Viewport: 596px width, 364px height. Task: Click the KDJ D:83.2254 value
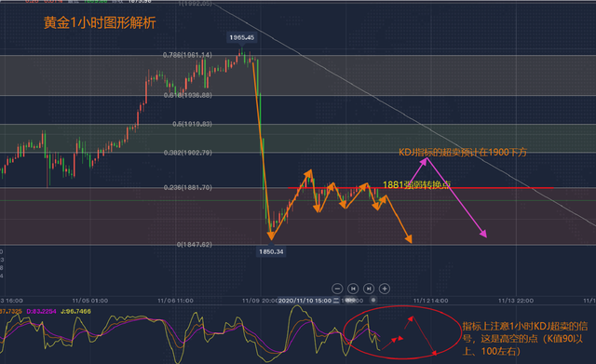(x=41, y=311)
